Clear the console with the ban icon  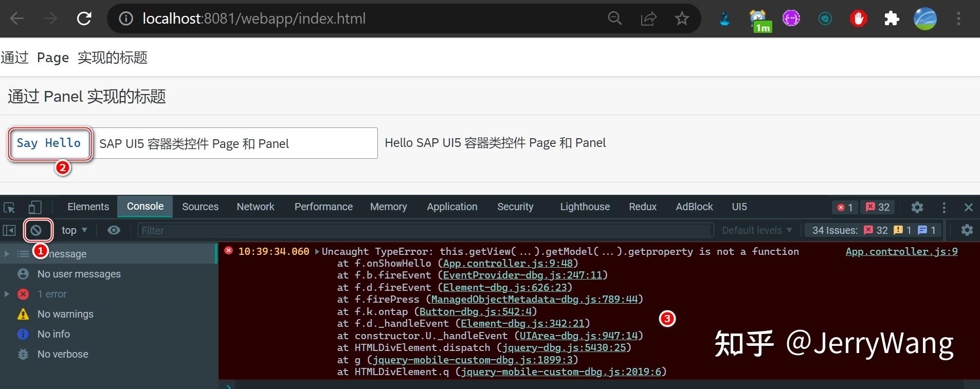(36, 230)
